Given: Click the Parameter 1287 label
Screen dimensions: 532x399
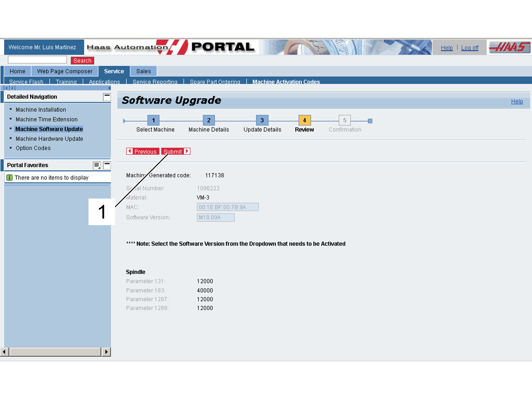Looking at the screenshot, I should tap(147, 299).
